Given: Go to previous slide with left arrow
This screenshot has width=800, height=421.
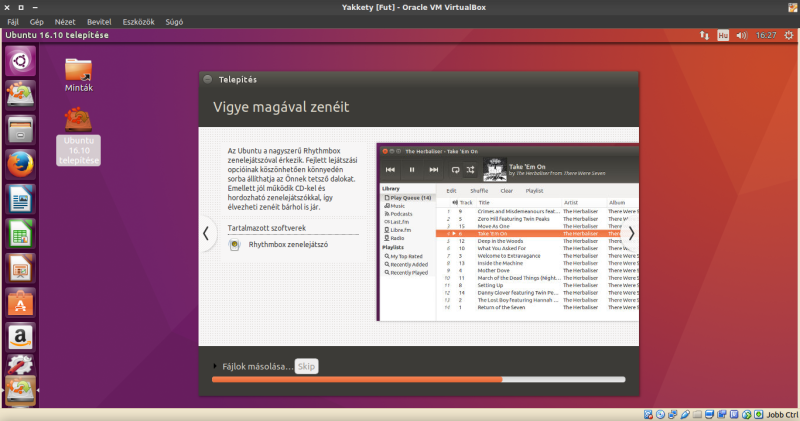Looking at the screenshot, I should click(x=206, y=233).
